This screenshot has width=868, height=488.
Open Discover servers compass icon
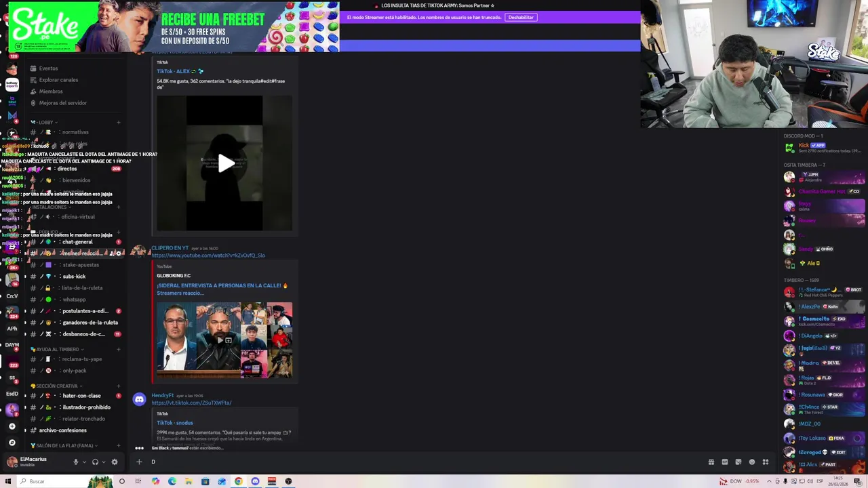[x=12, y=443]
